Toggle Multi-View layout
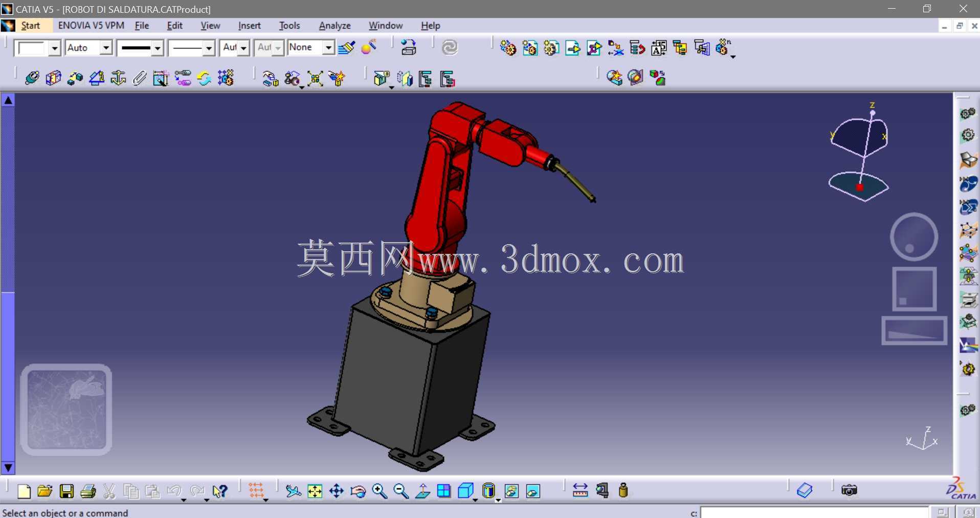The height and width of the screenshot is (518, 980). 443,491
